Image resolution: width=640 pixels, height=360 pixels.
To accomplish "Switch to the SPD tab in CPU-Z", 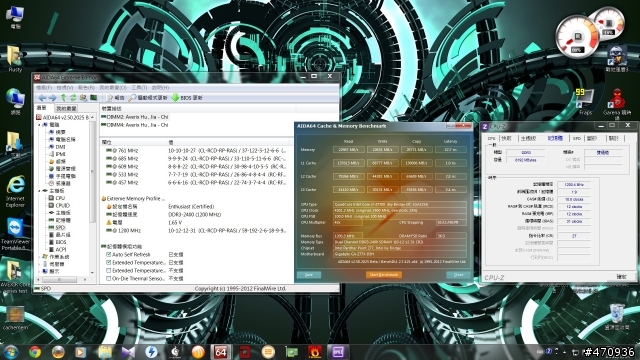I will pos(576,138).
